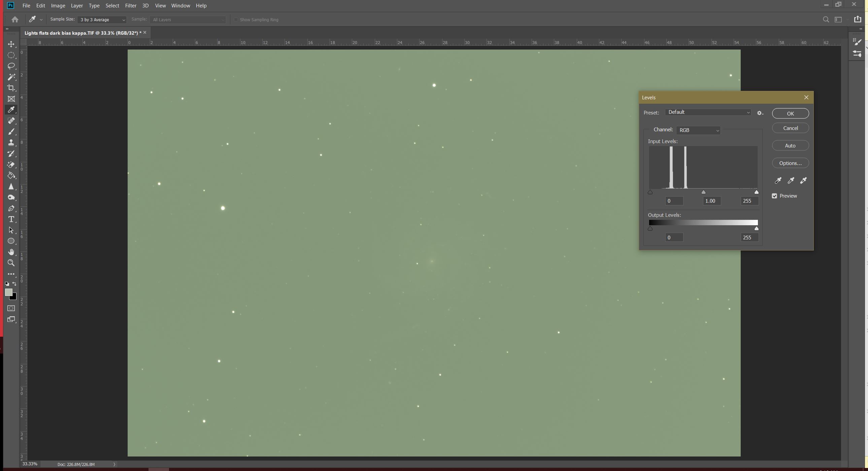Open the Share icon at top right
Screen dimensions: 868x471
click(858, 19)
